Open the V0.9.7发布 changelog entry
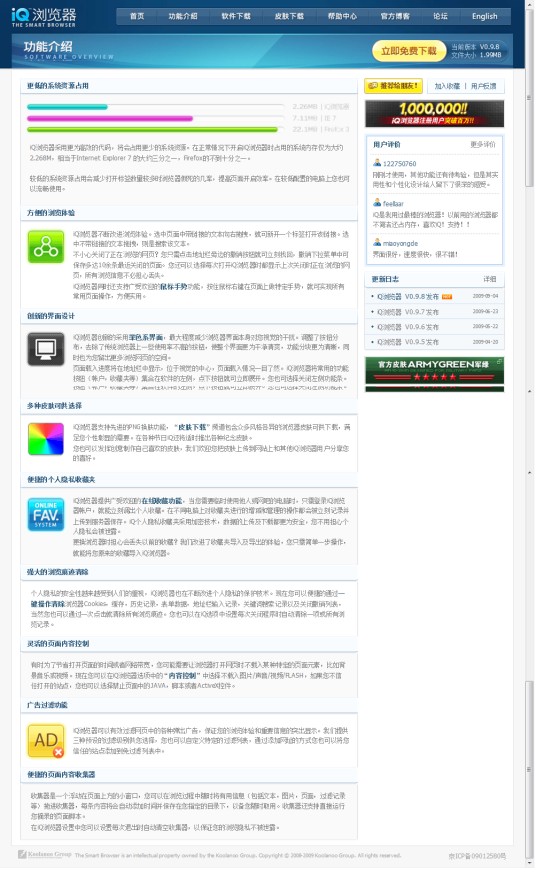The image size is (536, 876). [407, 312]
